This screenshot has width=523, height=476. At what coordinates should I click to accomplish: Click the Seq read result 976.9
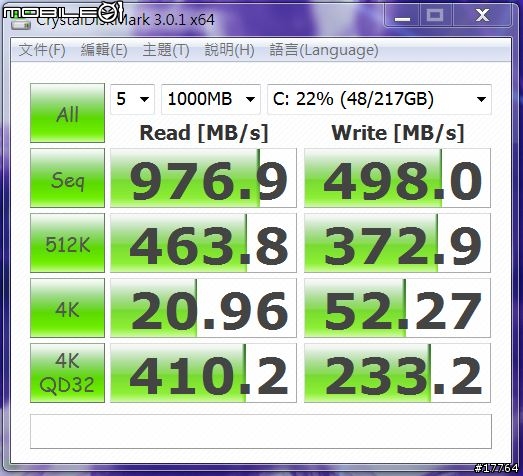(x=203, y=178)
